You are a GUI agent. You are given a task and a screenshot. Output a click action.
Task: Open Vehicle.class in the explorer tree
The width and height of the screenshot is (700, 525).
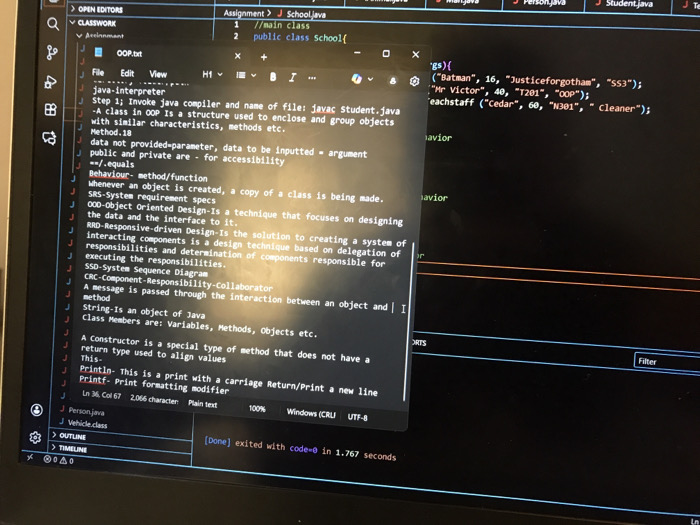[88, 424]
